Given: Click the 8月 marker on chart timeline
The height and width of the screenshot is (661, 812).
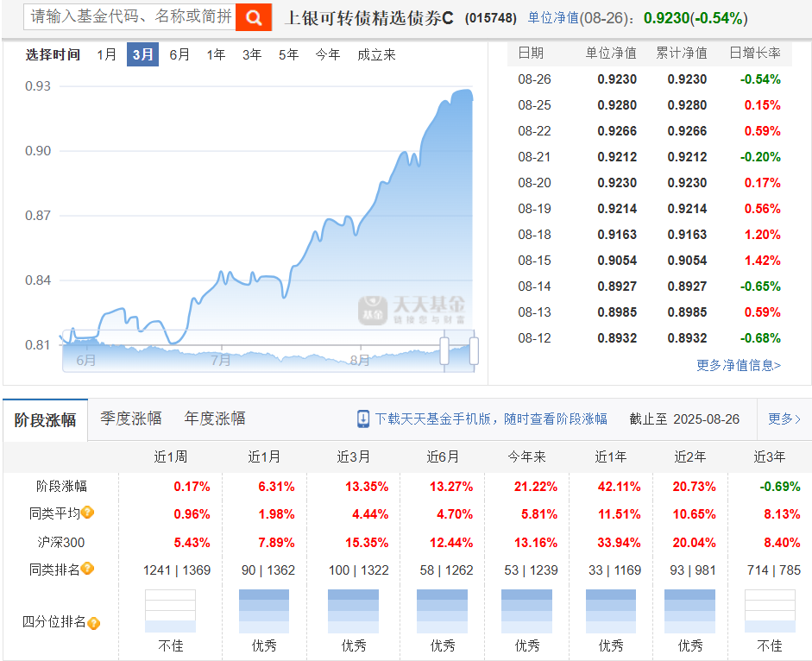Looking at the screenshot, I should 360,360.
